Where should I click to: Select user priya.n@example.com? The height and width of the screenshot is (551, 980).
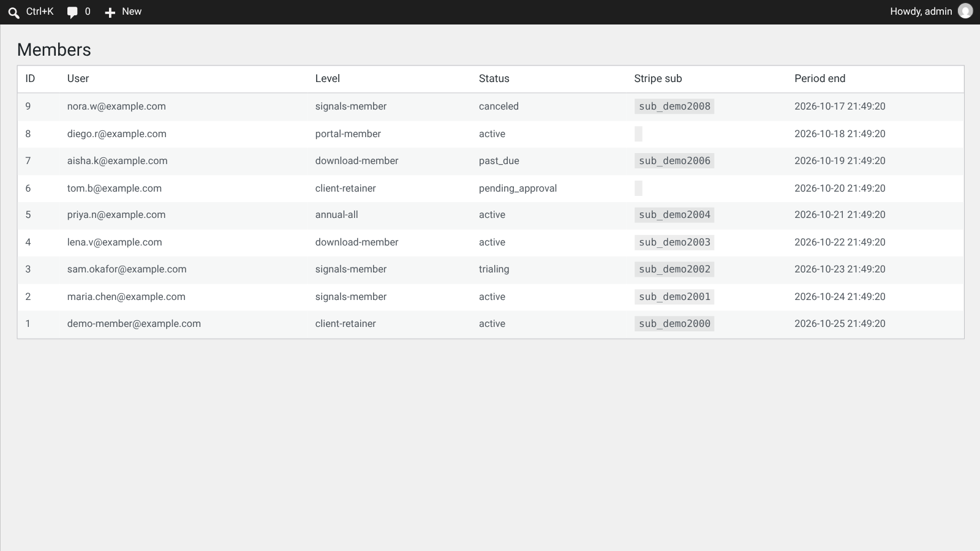[116, 215]
